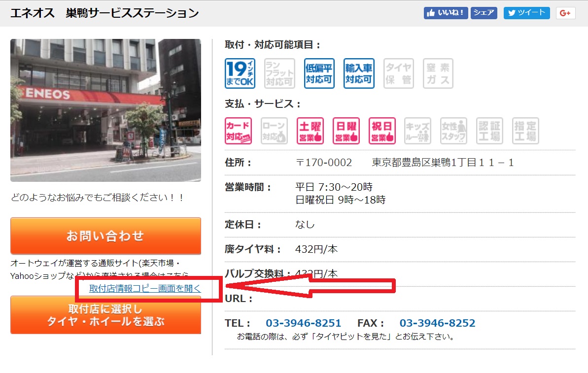
Task: Click the Twitter ツイート button
Action: [x=526, y=13]
